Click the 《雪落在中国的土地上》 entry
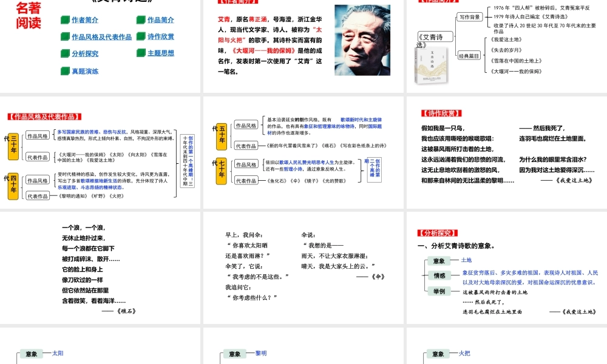Screen dimensions: 607x364 [516, 61]
